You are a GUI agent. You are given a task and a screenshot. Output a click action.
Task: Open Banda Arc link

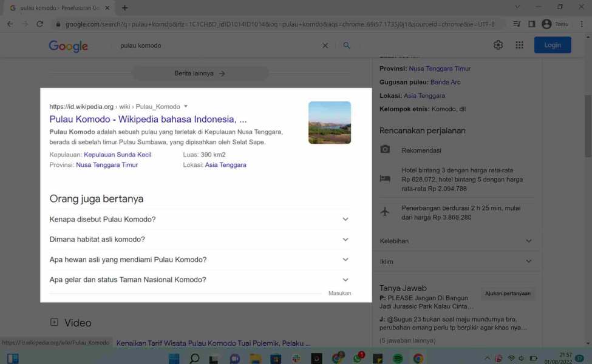tap(445, 83)
